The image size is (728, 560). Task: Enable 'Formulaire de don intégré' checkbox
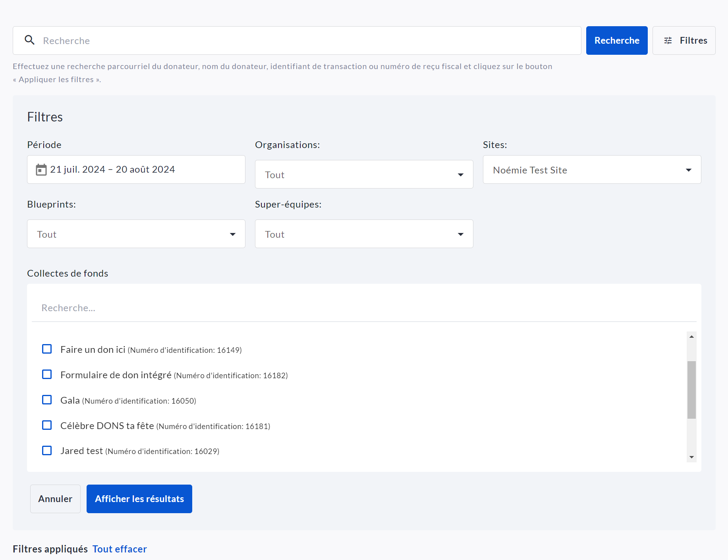click(x=47, y=375)
